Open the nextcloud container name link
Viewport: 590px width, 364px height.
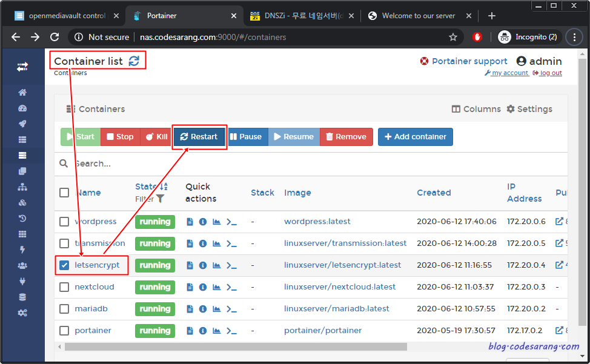coord(94,287)
